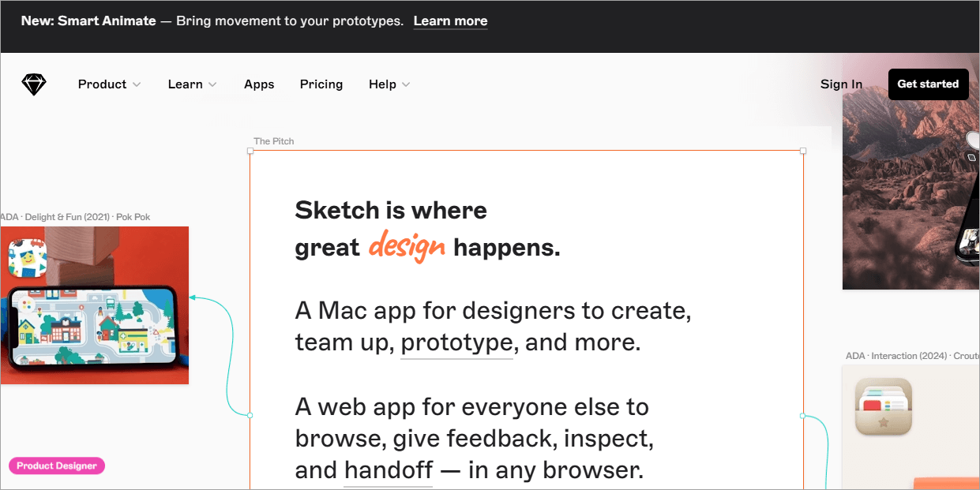This screenshot has width=980, height=490.
Task: Click the underlined handoff link
Action: click(388, 471)
